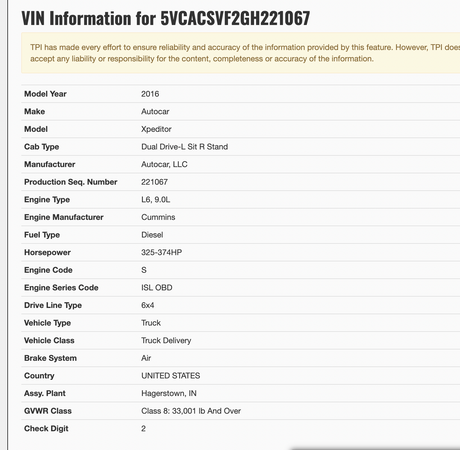Click the GVWR Class 8 value
Viewport: 460px width, 450px height.
tap(191, 411)
